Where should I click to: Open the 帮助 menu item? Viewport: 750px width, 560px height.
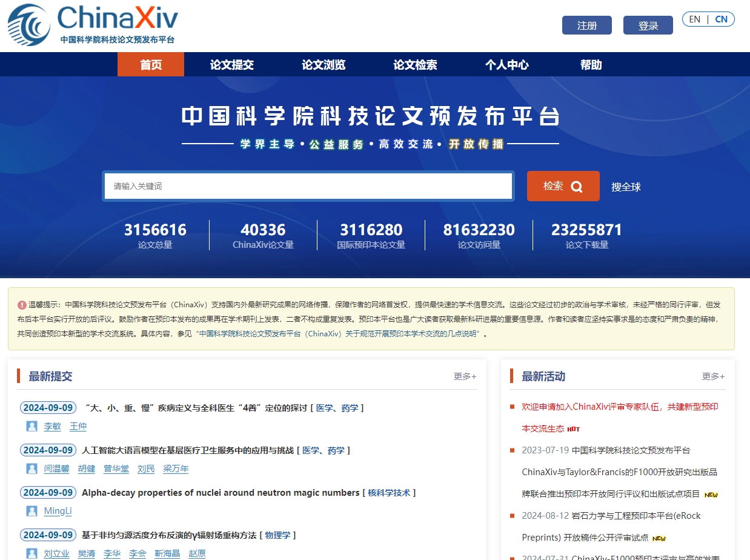[x=591, y=65]
